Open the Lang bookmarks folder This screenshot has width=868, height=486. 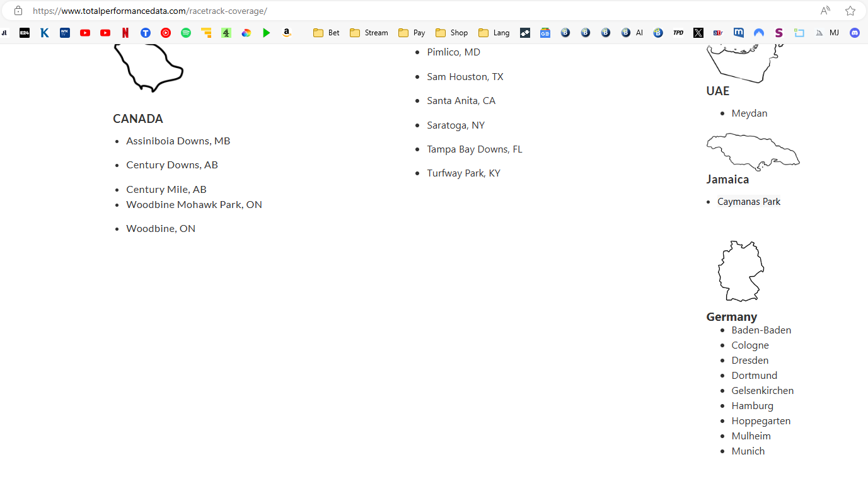pyautogui.click(x=494, y=33)
